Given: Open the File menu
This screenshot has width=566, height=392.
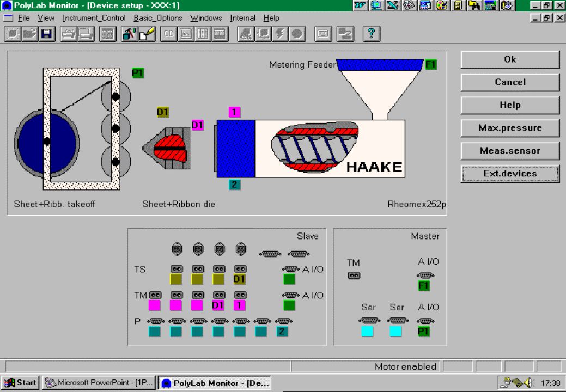Looking at the screenshot, I should point(24,17).
